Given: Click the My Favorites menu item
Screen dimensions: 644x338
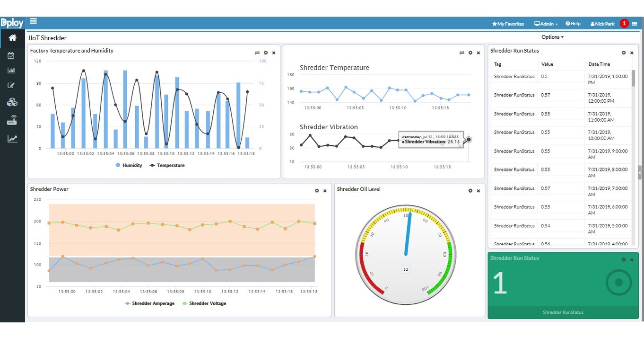Looking at the screenshot, I should (x=508, y=23).
